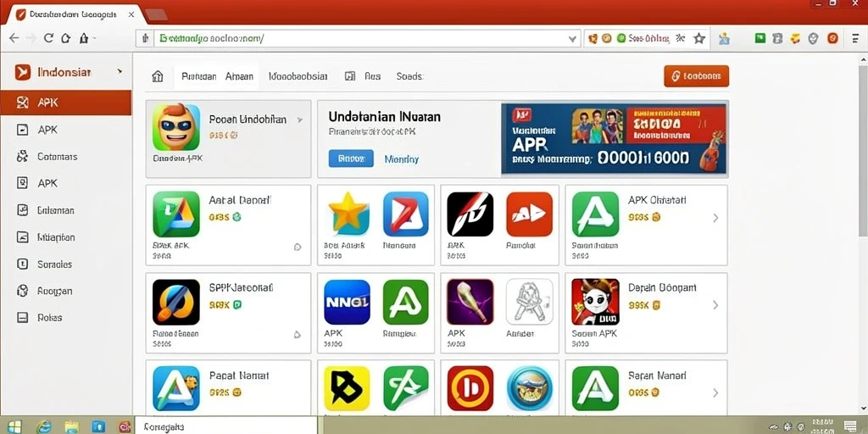
Task: Open the Windows Start button
Action: tap(14, 426)
